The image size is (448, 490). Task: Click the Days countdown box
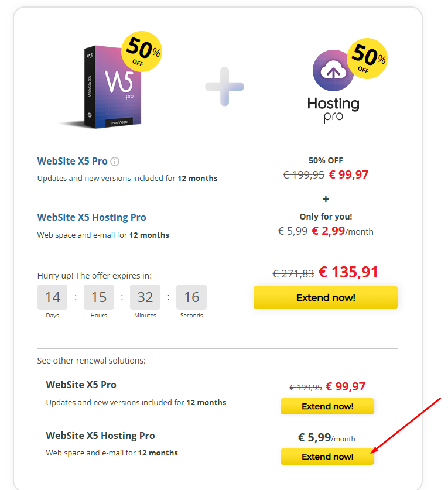pyautogui.click(x=53, y=297)
